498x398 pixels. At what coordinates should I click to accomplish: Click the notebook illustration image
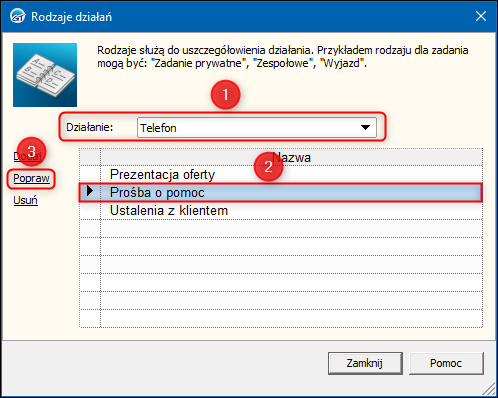[45, 75]
